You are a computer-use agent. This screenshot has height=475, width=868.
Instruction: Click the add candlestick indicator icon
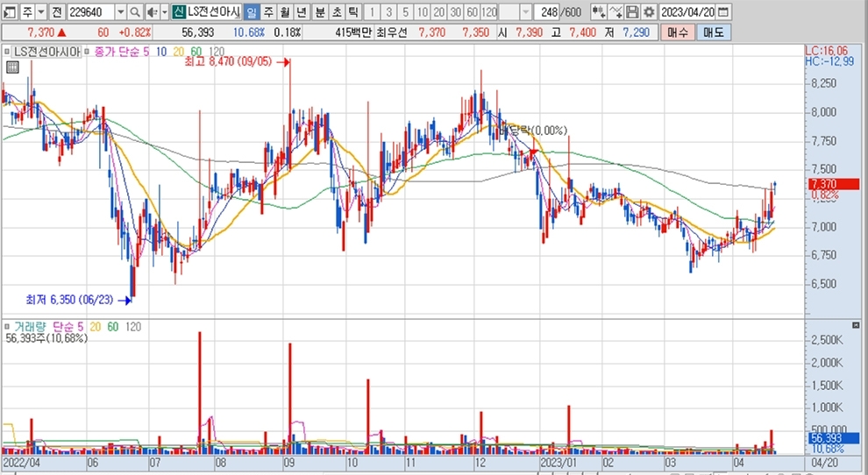click(x=598, y=12)
